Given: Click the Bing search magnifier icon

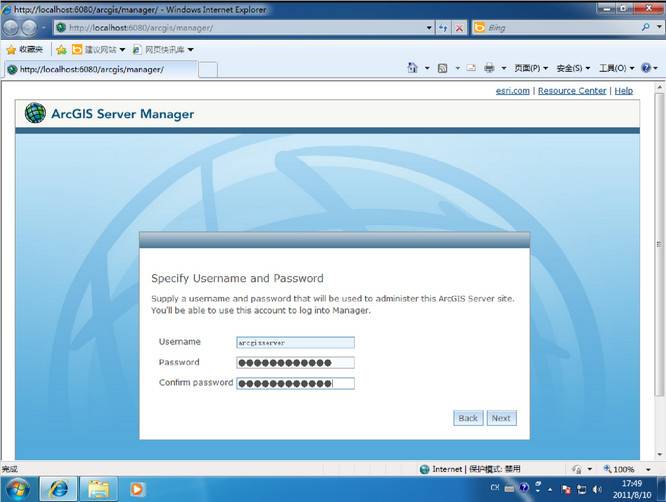Looking at the screenshot, I should pyautogui.click(x=645, y=28).
